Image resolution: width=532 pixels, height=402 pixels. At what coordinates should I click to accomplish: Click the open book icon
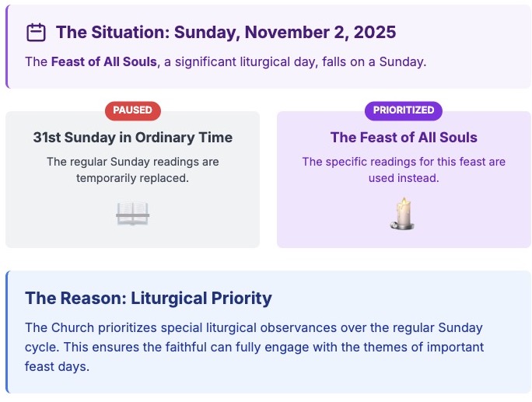point(132,214)
